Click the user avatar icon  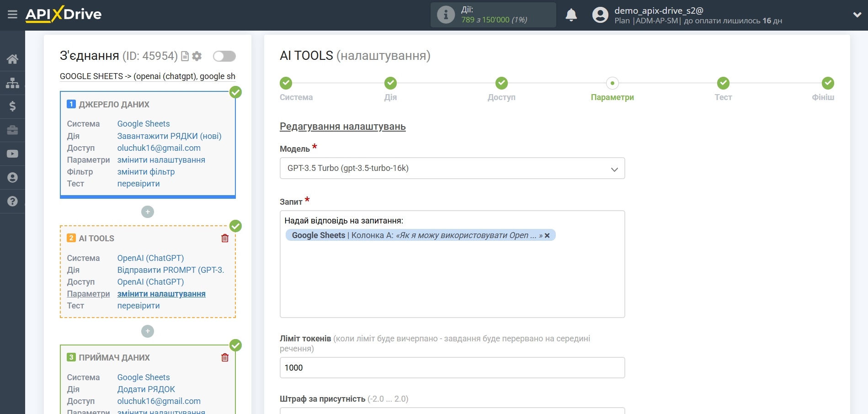(x=600, y=15)
